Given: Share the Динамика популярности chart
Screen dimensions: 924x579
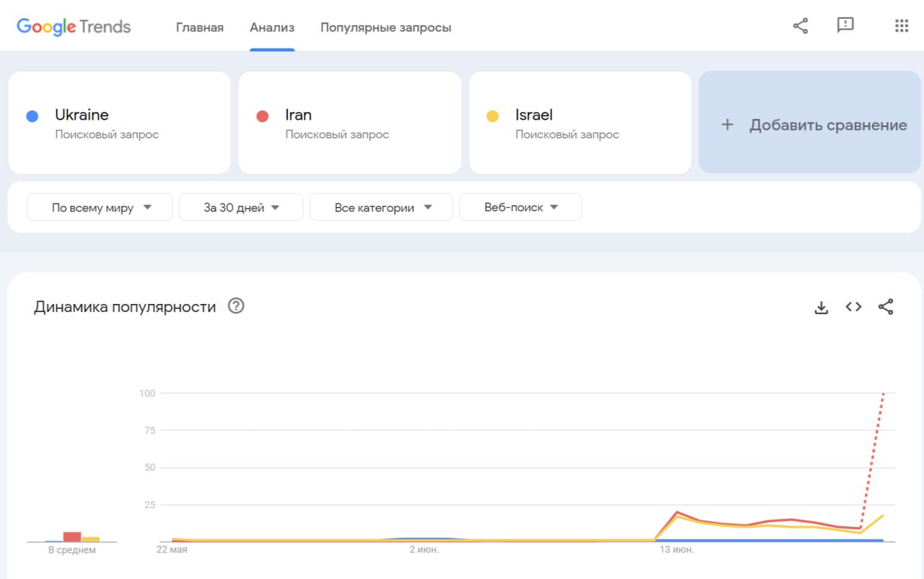Looking at the screenshot, I should [x=886, y=307].
